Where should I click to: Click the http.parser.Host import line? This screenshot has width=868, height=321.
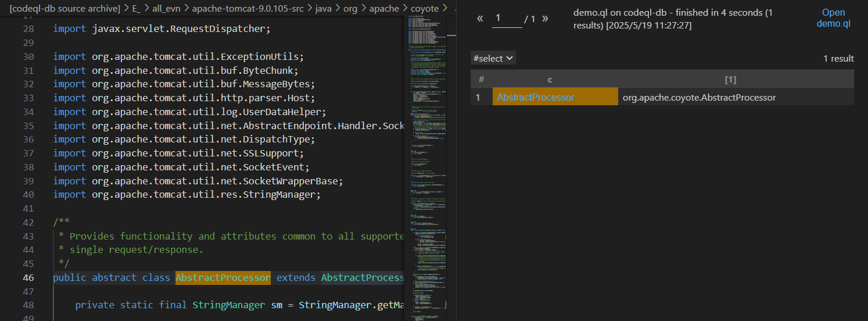tap(184, 98)
